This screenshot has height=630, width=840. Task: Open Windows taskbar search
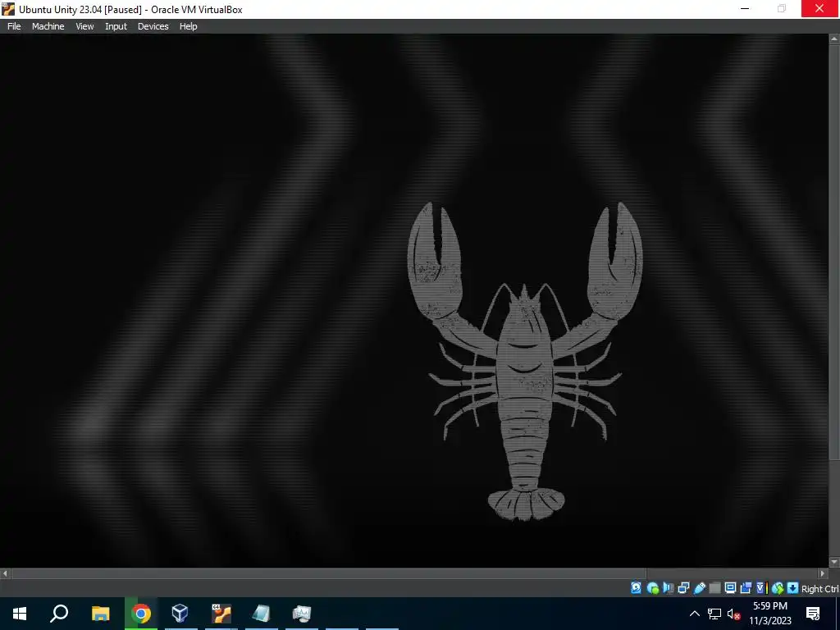click(59, 614)
